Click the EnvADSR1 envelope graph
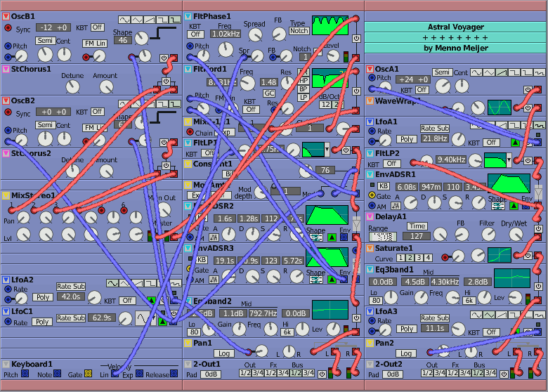 (509, 183)
